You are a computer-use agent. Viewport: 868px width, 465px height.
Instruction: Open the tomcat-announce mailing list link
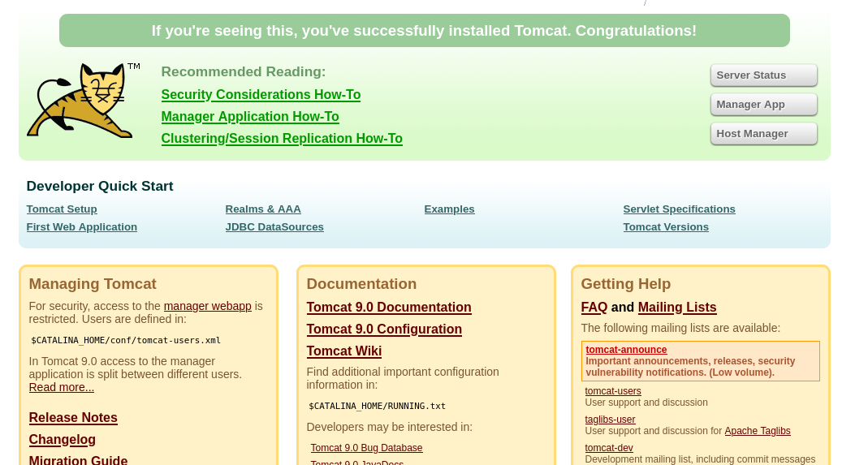pos(626,350)
